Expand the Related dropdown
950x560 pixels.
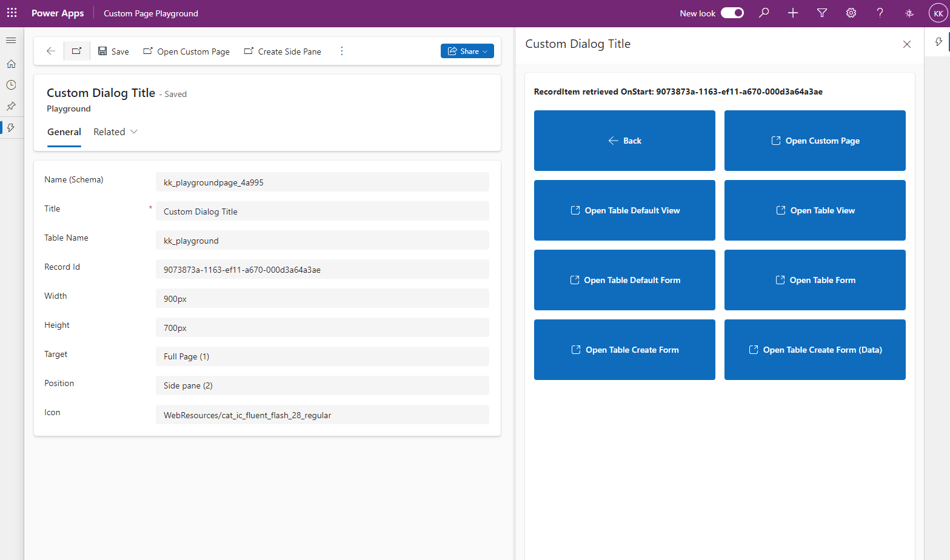coord(115,132)
